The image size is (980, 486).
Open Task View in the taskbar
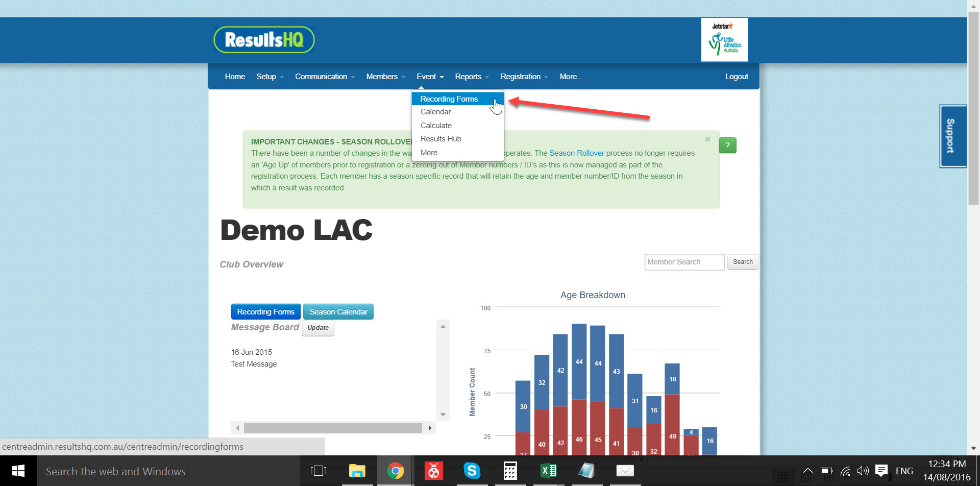pos(318,471)
